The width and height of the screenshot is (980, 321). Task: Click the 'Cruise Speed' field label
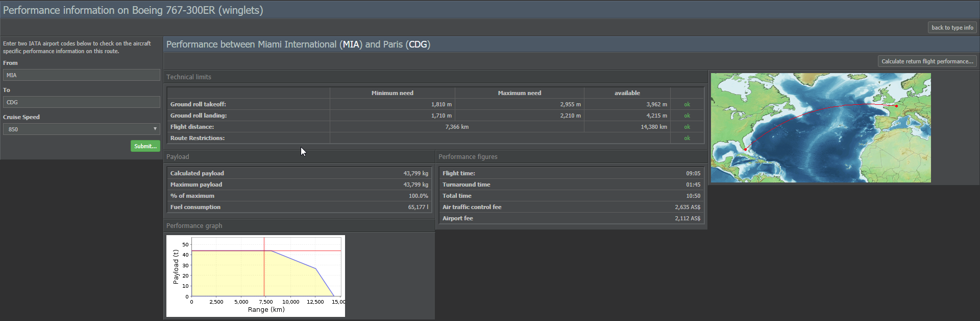tap(21, 117)
